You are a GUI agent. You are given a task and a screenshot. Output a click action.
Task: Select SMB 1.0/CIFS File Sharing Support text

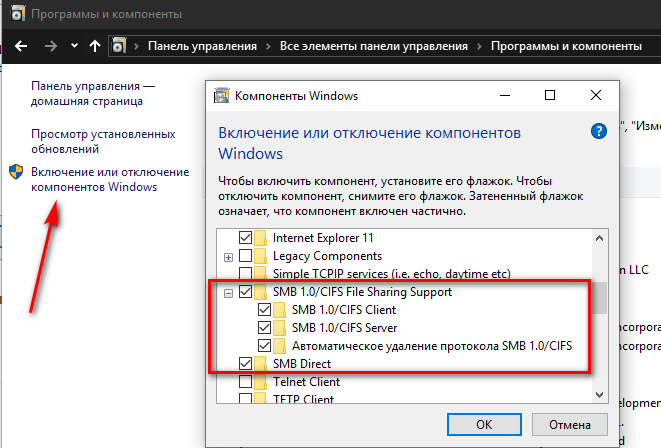point(362,292)
